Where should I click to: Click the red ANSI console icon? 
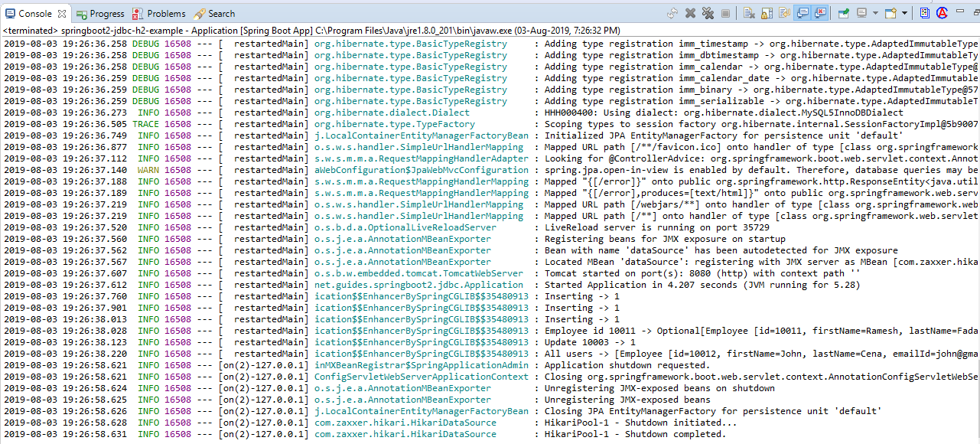(x=942, y=11)
